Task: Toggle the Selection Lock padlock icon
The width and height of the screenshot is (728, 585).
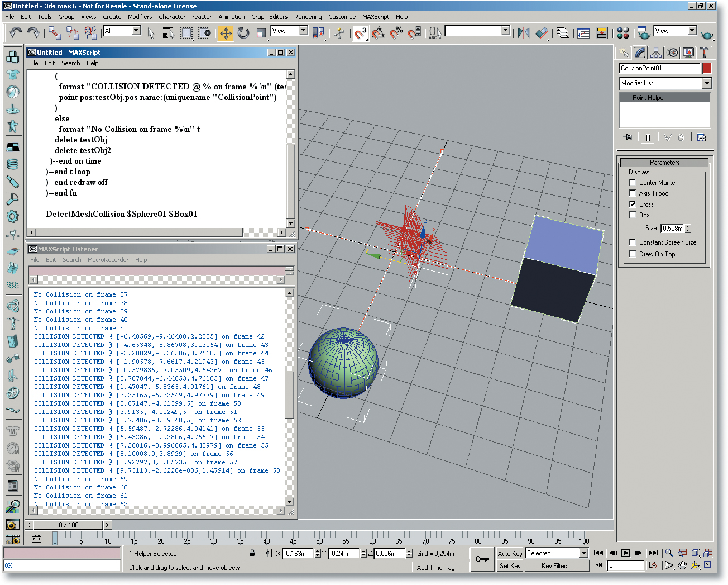Action: (252, 553)
